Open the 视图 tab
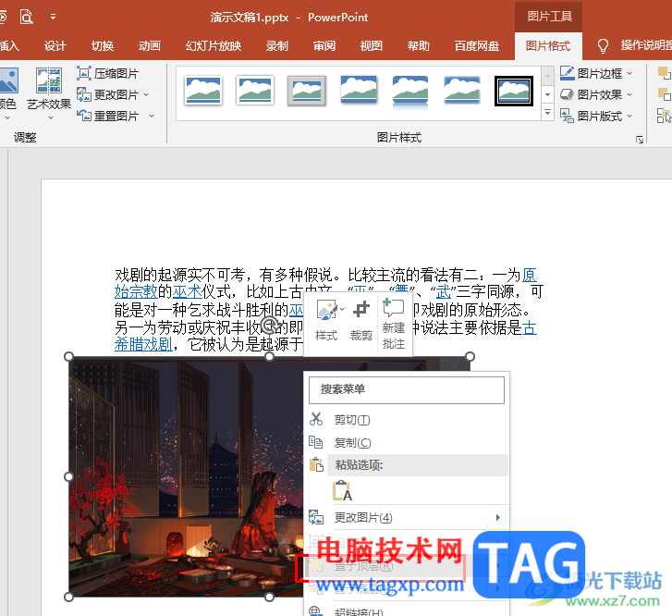Screen dimensions: 672x616 coord(372,45)
